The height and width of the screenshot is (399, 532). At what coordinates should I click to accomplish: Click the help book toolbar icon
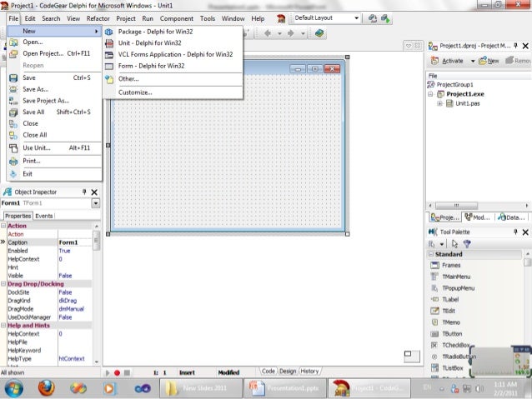(319, 33)
